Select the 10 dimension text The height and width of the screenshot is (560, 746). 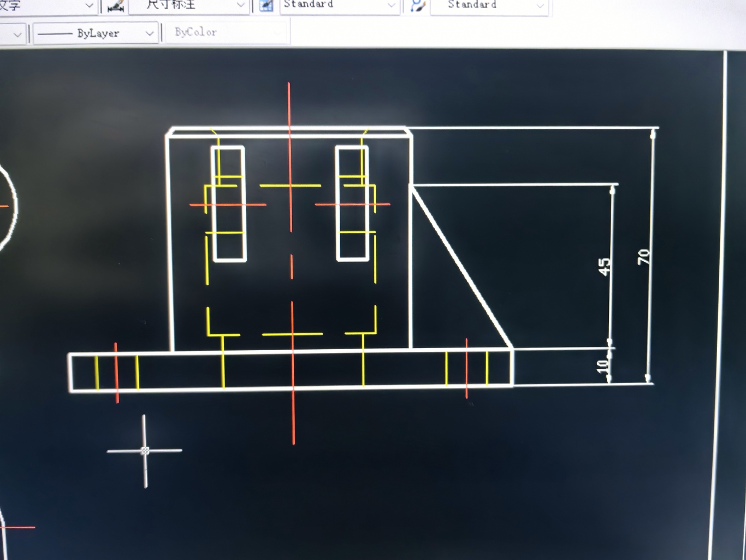[x=602, y=366]
